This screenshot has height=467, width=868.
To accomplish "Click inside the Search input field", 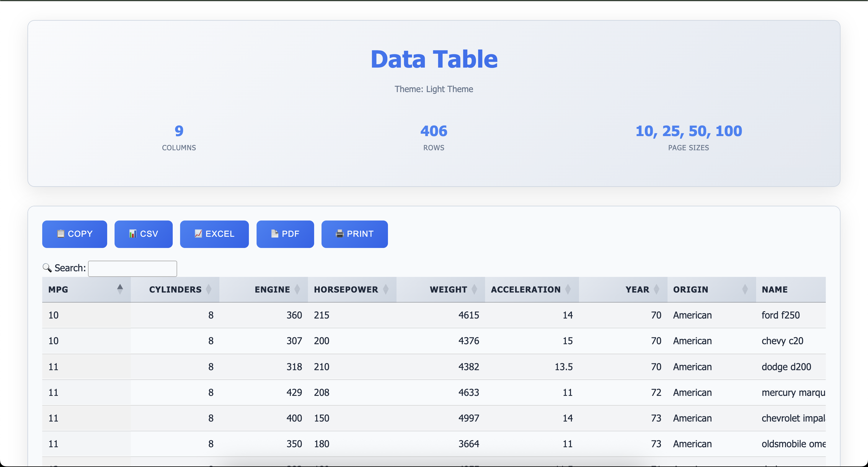I will pyautogui.click(x=133, y=269).
